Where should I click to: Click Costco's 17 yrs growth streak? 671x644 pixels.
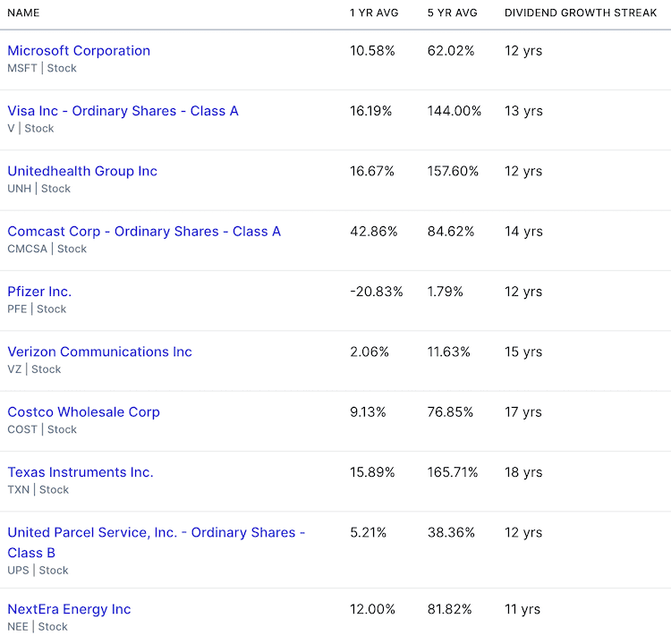click(x=523, y=412)
